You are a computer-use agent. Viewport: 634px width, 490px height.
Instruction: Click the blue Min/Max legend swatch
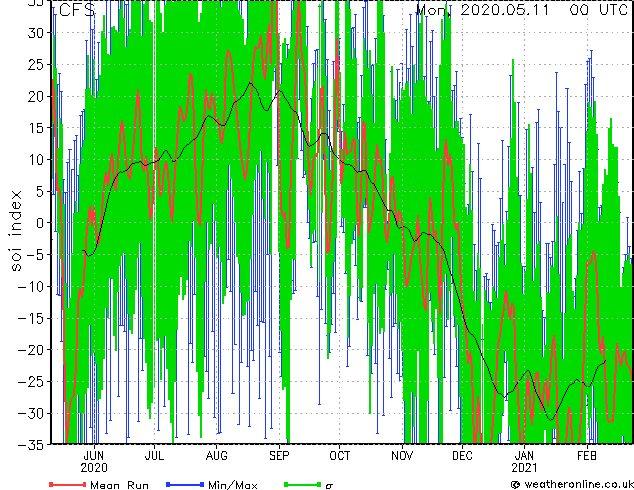tap(185, 484)
